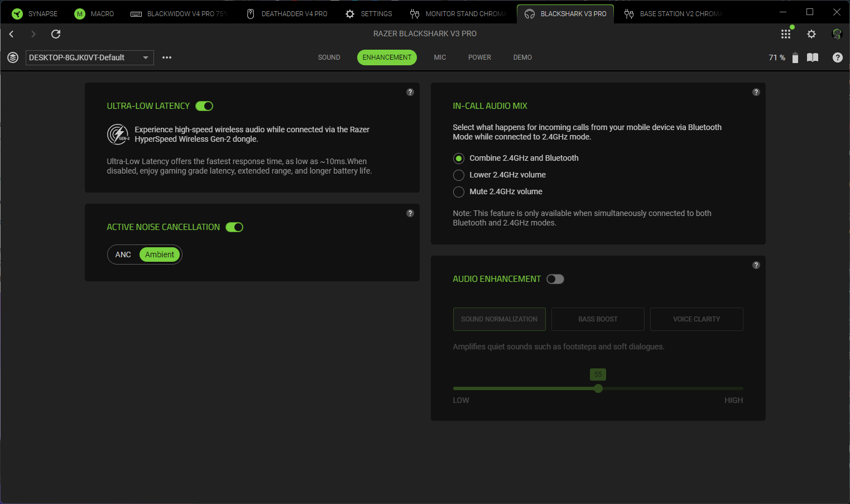This screenshot has height=504, width=850.
Task: Expand the DESKTOP-8GJK0VT-Default profile dropdown
Action: [x=90, y=57]
